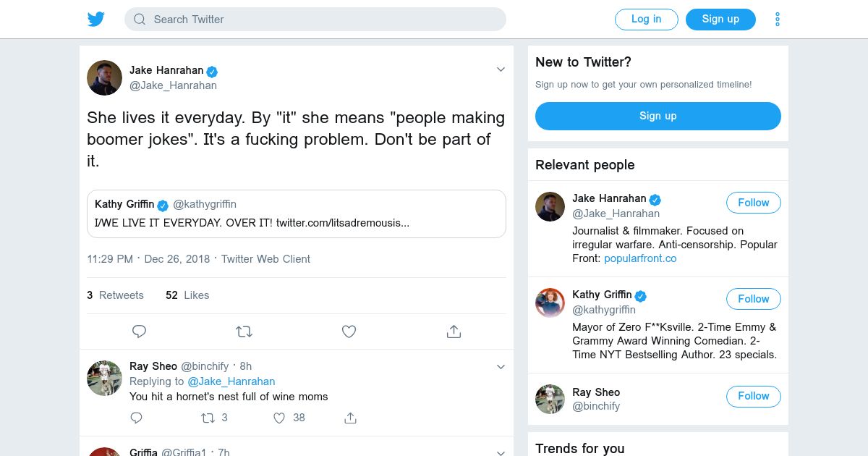View the 52 Likes list
The image size is (868, 456).
click(187, 295)
